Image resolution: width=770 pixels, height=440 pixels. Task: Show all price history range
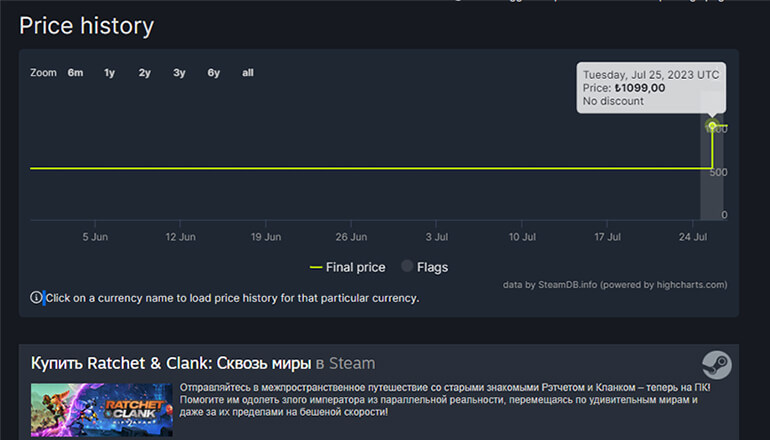248,73
